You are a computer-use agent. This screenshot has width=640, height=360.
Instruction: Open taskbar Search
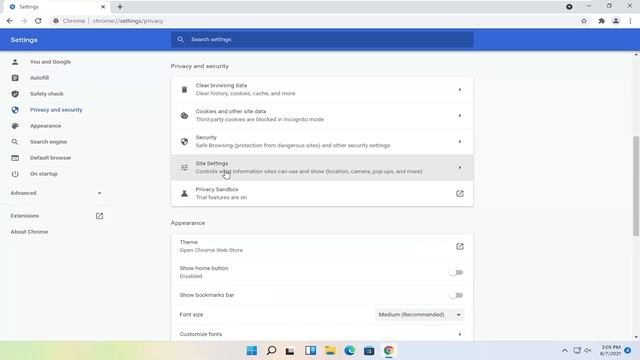click(271, 351)
